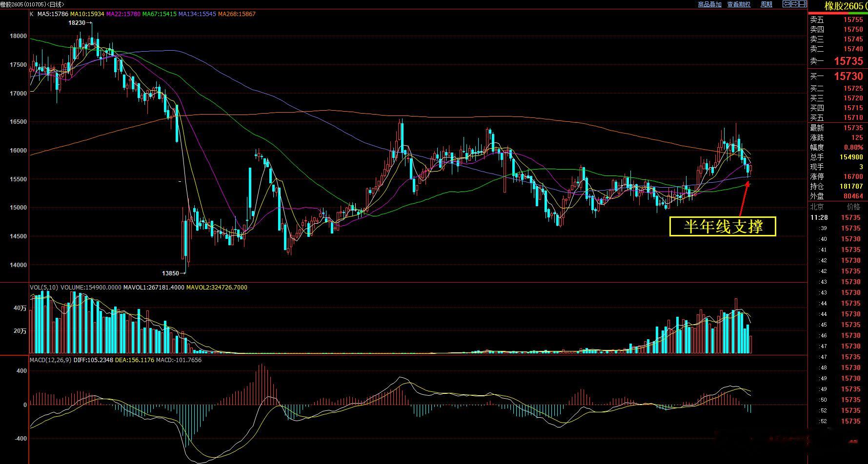Viewport: 868px width, 464px height.
Task: Click the 最新 latest price row
Action: [x=837, y=128]
